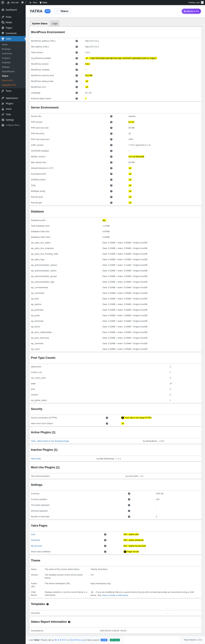The width and height of the screenshot is (205, 644).
Task: Click help icon beside Status Report Information
Action: [x=69, y=622]
